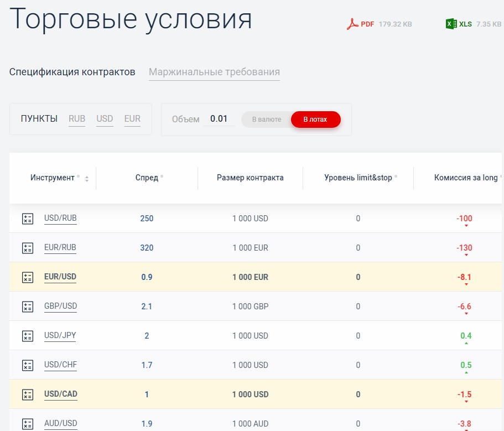
Task: Open the EUR/USD calculator icon
Action: pyautogui.click(x=27, y=277)
